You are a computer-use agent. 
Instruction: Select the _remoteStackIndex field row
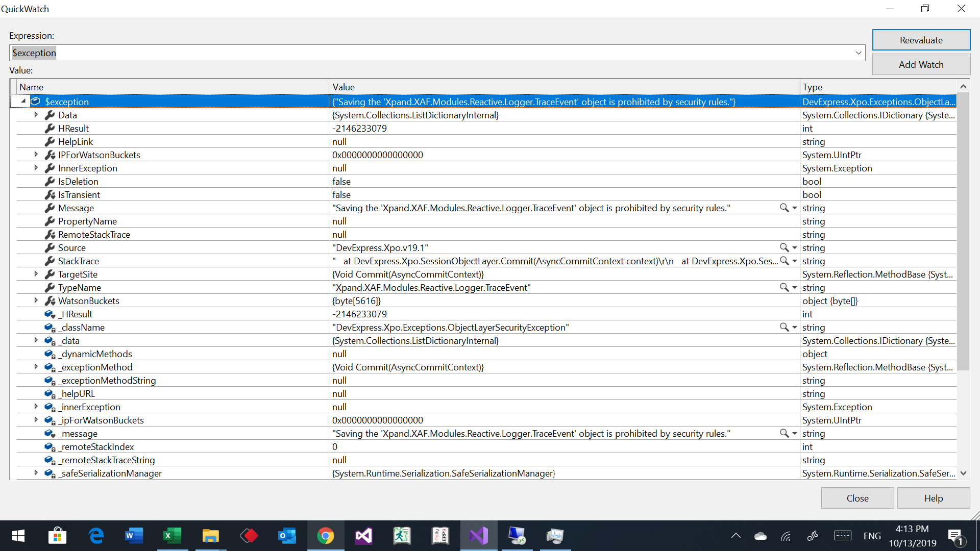[x=486, y=446]
